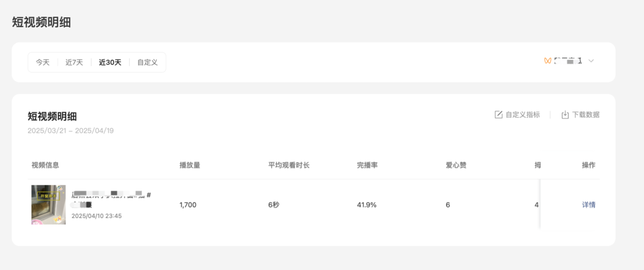Select the 近7天 time range tab

tap(74, 62)
